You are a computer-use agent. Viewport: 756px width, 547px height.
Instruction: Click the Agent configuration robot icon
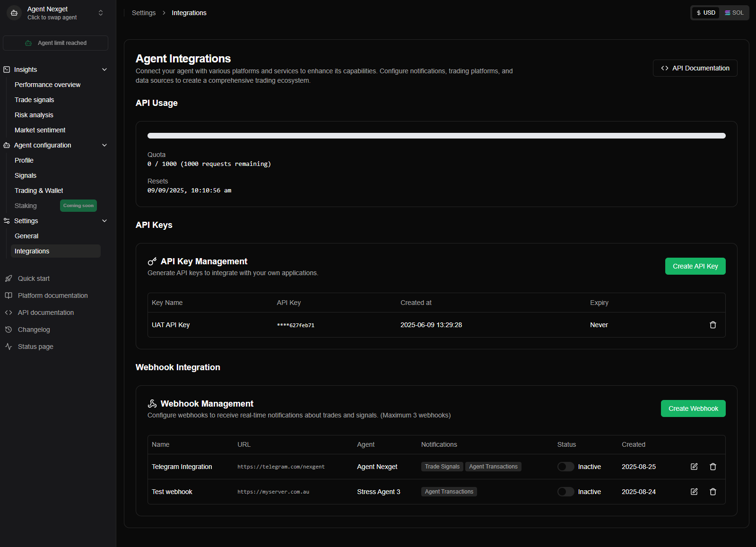coord(7,145)
